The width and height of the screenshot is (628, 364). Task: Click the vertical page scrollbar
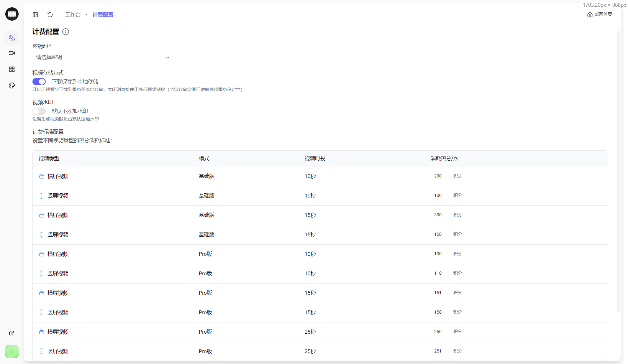[x=619, y=171]
